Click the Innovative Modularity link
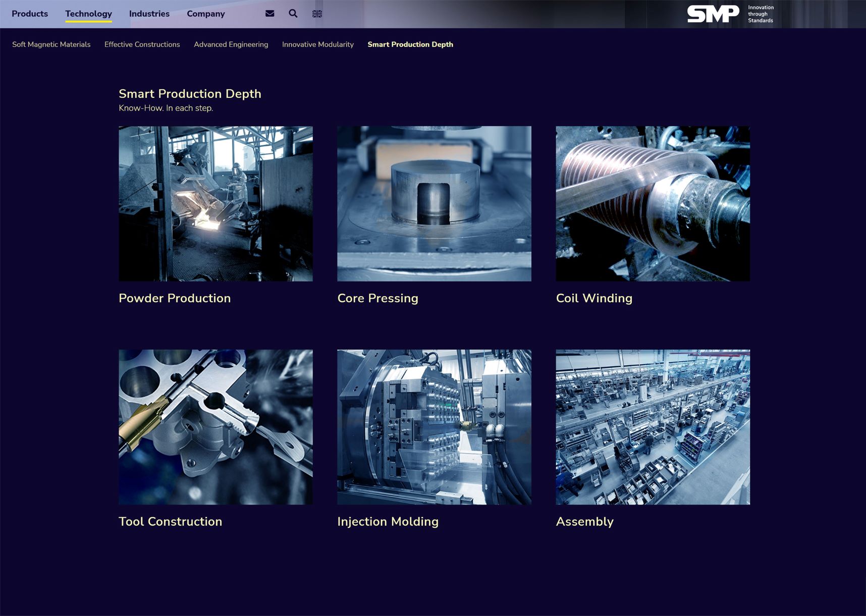This screenshot has height=616, width=866. (317, 44)
